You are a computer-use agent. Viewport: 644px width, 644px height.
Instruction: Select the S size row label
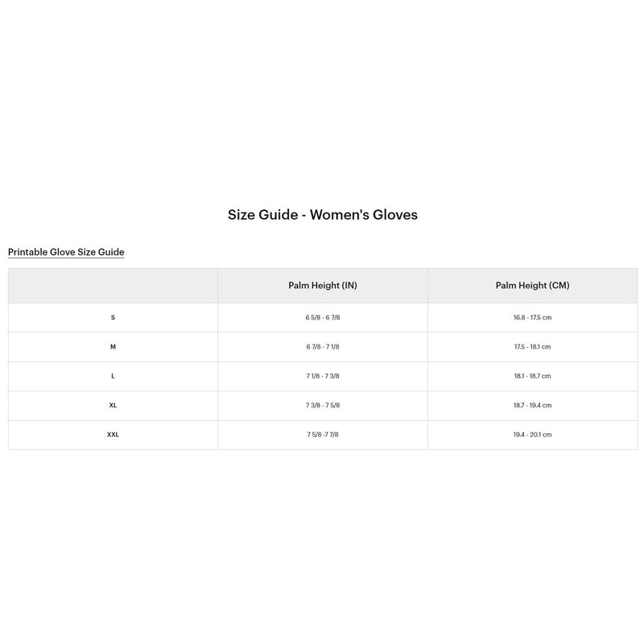point(113,317)
